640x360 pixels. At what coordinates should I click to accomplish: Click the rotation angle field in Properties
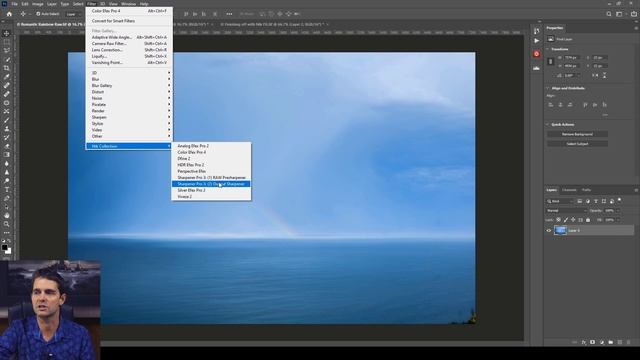[x=571, y=76]
